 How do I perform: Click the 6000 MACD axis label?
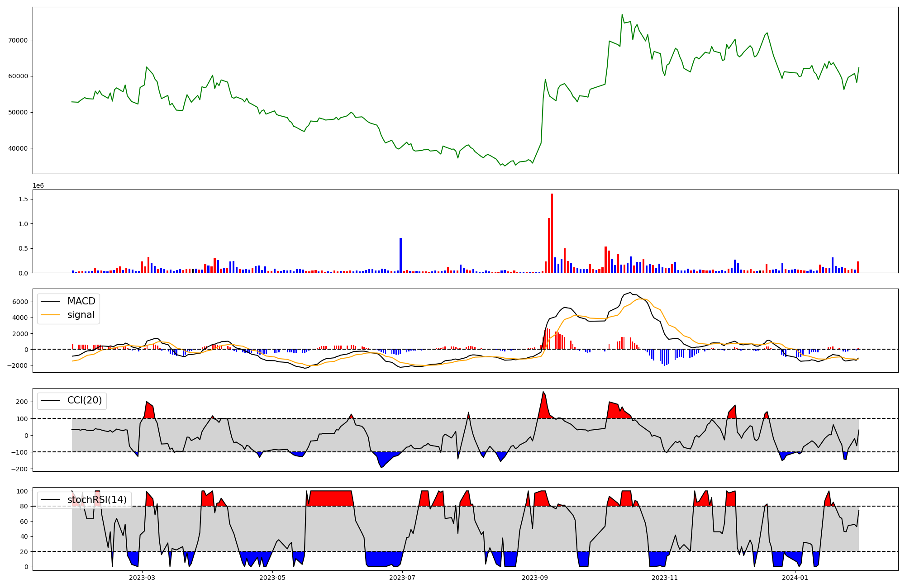click(x=21, y=302)
